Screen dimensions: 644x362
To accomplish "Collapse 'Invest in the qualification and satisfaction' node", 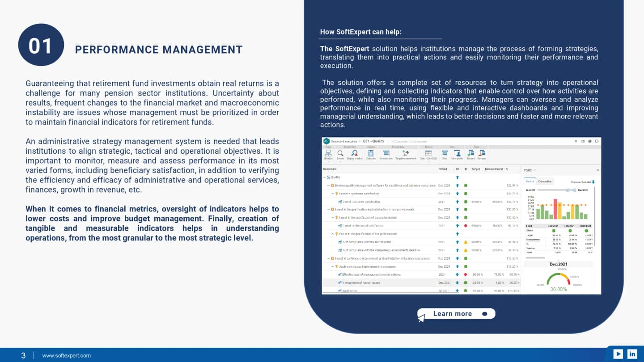I will point(328,209).
